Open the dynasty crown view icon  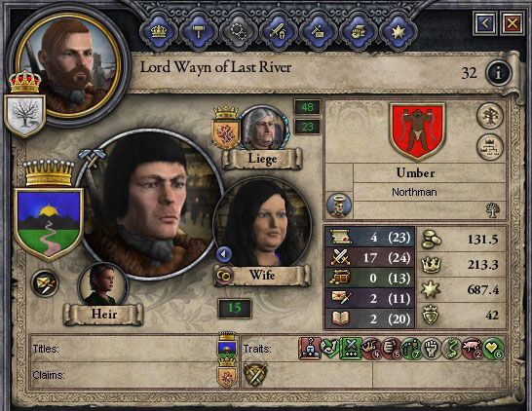(x=489, y=146)
